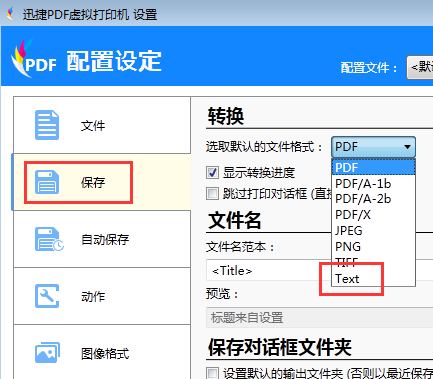
Task: Toggle the 显示转换进度 checkbox
Action: coord(212,173)
